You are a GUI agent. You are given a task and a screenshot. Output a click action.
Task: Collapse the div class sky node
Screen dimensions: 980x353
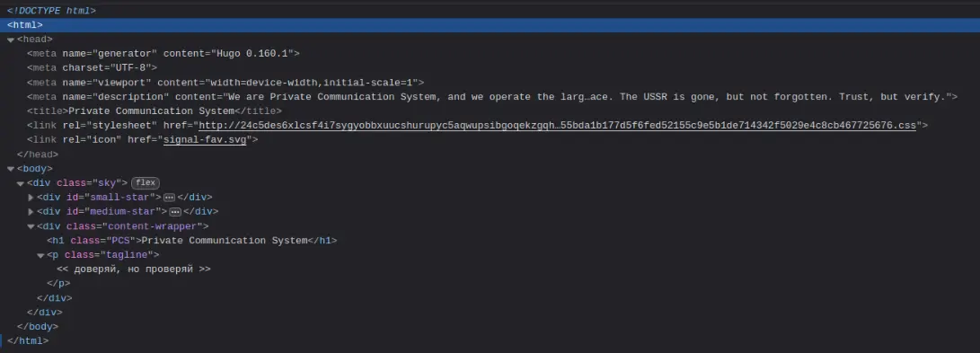21,183
